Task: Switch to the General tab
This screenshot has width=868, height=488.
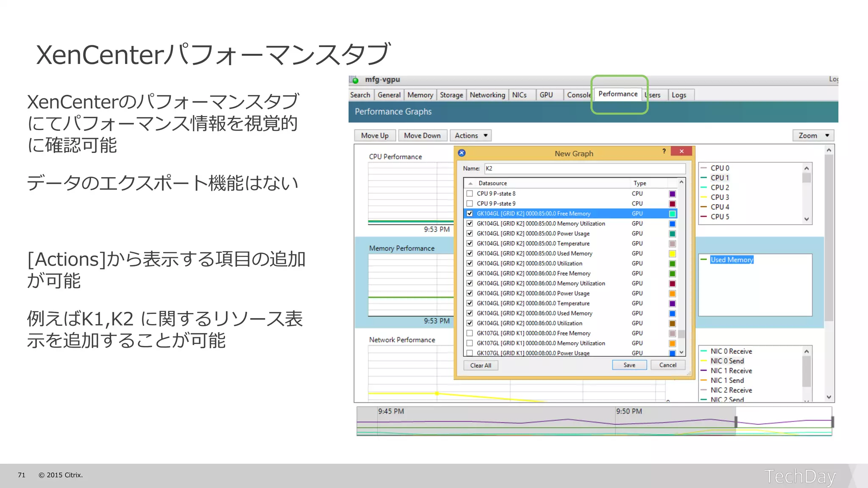Action: coord(389,95)
